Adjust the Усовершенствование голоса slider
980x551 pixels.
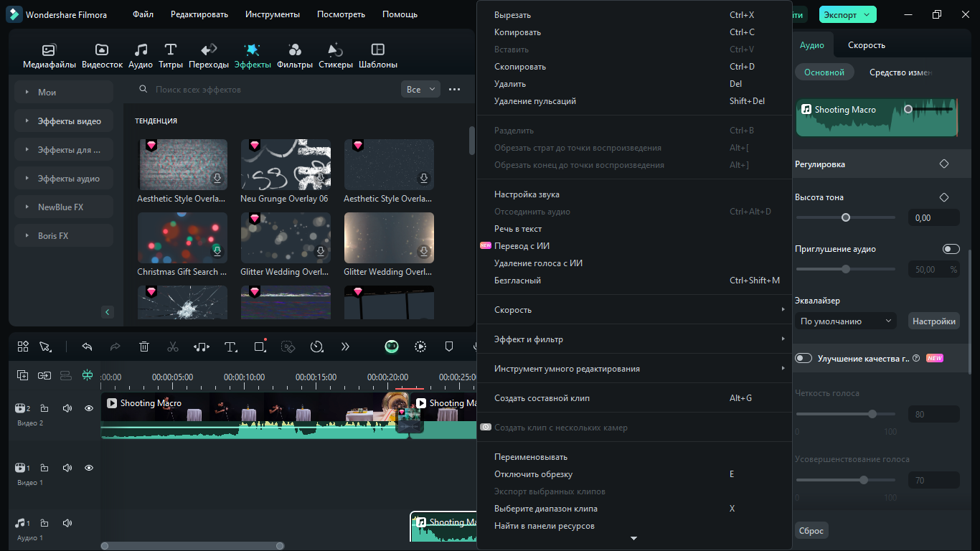846,480
